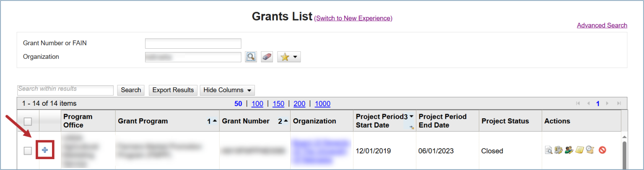Tick the first grant row checkbox

point(28,151)
